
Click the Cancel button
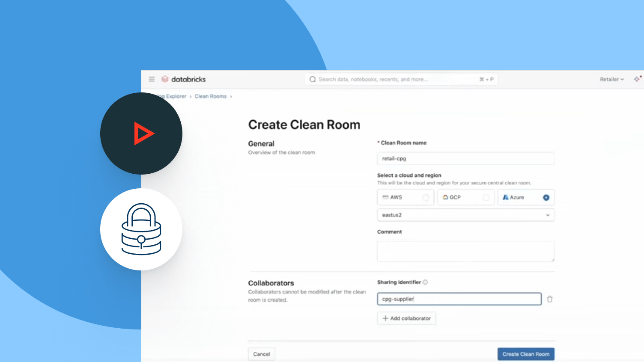click(262, 354)
